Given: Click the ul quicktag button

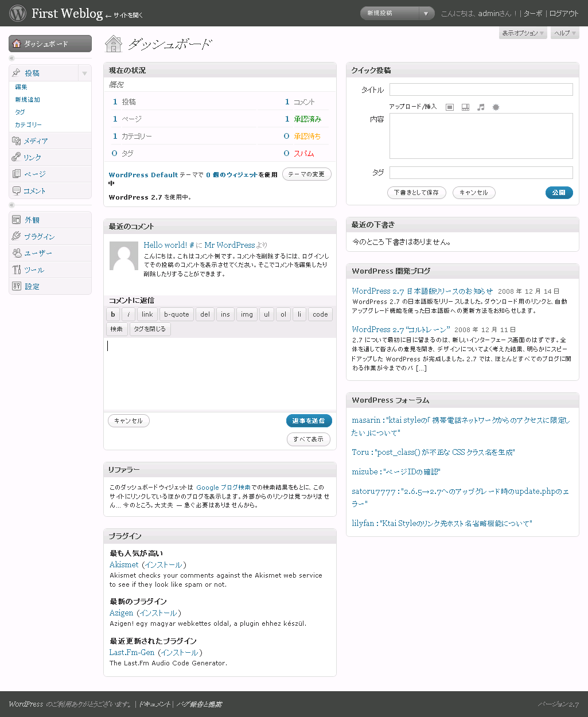Looking at the screenshot, I should tap(266, 314).
